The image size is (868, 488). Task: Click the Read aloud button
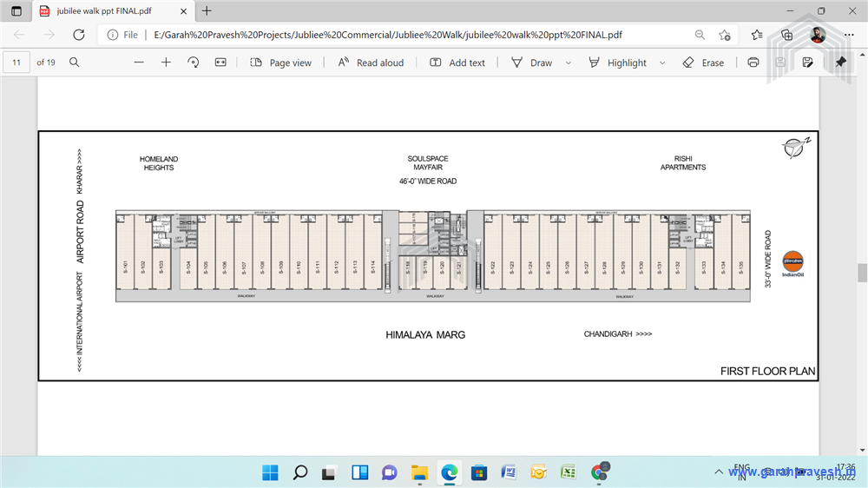point(371,63)
